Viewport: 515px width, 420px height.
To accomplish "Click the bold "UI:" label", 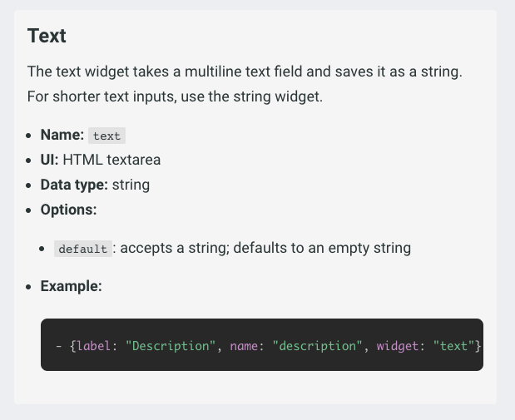I will (x=49, y=160).
